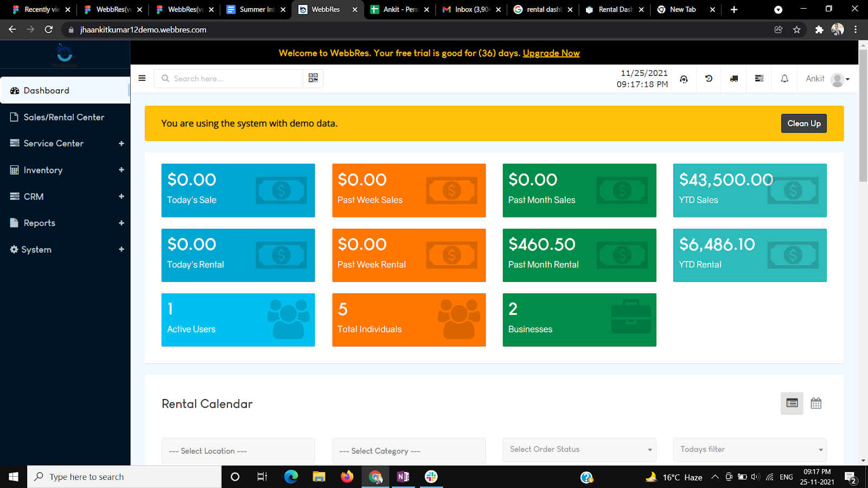Go back in browser history
Screen dimensions: 868x488
(x=12, y=29)
